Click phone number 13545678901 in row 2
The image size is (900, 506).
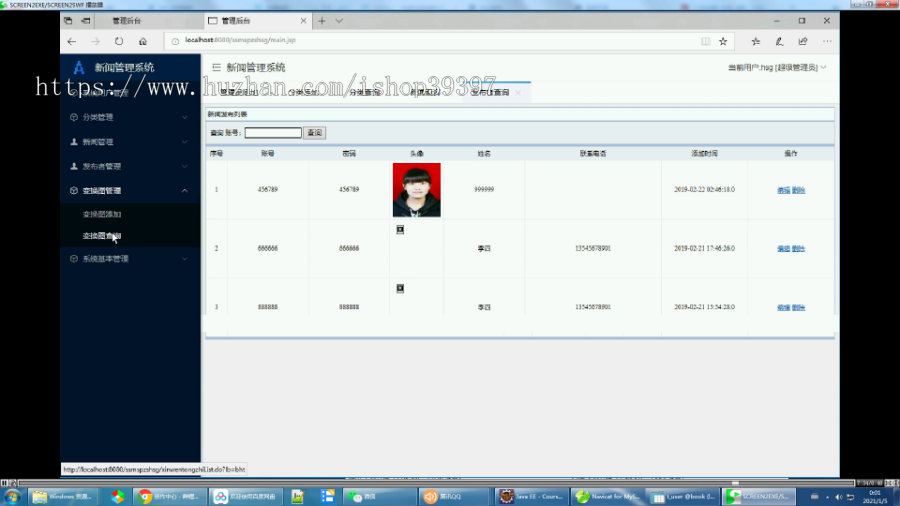tap(593, 248)
